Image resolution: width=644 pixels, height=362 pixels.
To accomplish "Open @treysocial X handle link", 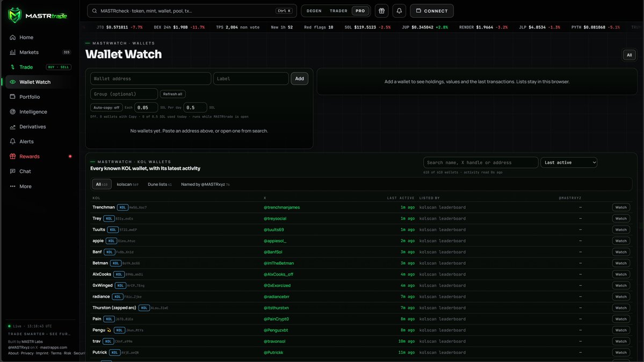I will tap(275, 219).
